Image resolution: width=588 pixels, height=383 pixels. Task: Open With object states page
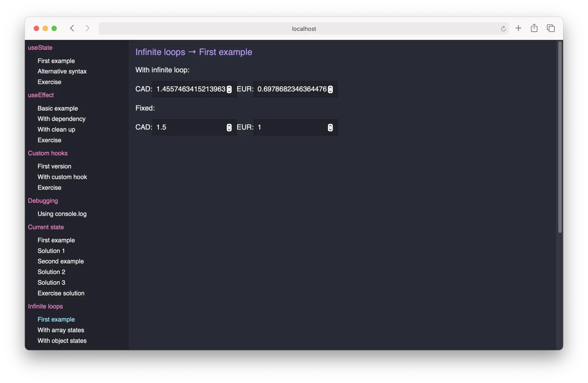click(62, 341)
